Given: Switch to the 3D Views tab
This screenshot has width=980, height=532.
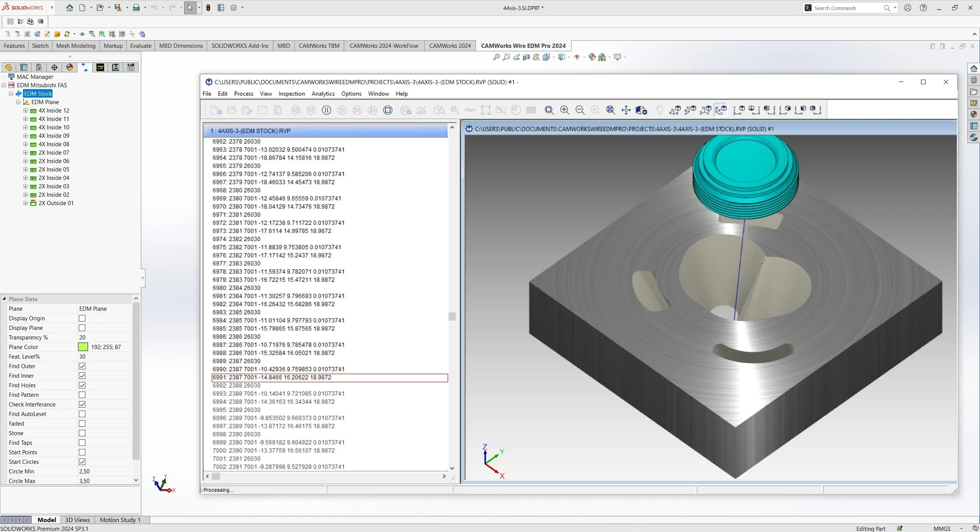Looking at the screenshot, I should [77, 520].
